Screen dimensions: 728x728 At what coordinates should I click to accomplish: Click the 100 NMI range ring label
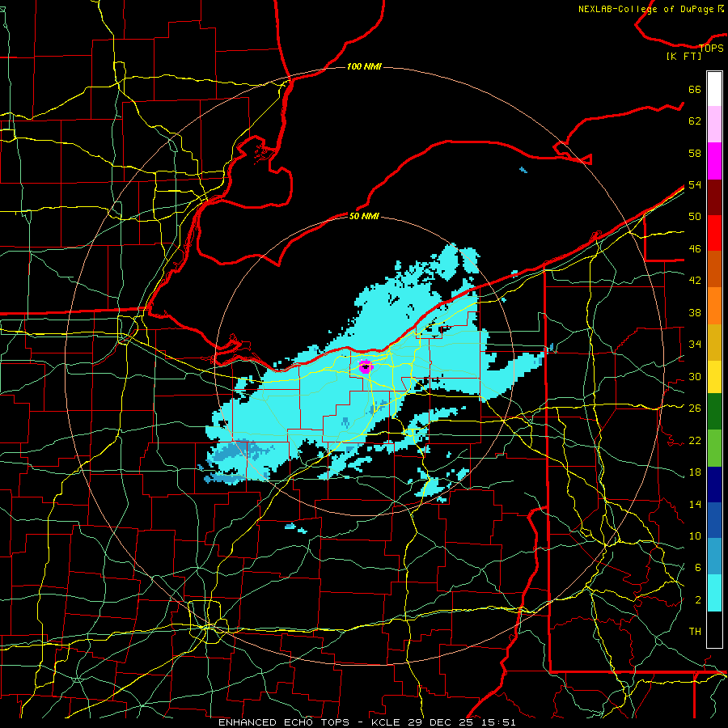tap(364, 66)
